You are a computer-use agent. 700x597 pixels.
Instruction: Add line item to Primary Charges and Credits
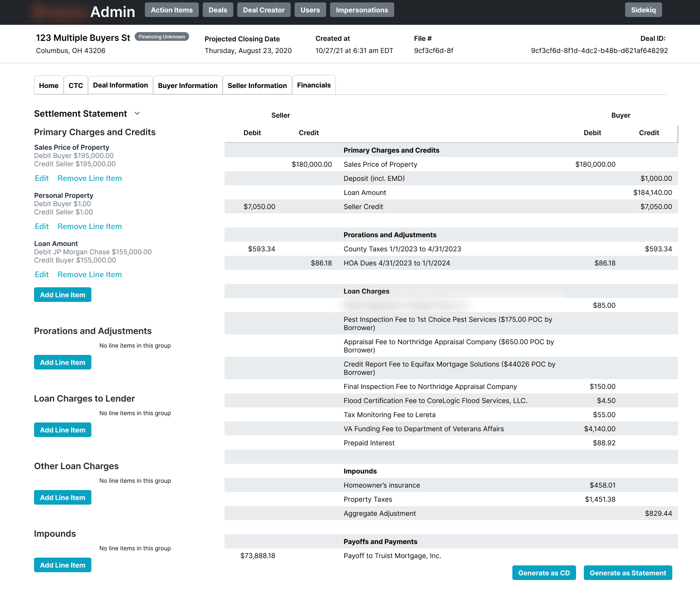click(63, 295)
